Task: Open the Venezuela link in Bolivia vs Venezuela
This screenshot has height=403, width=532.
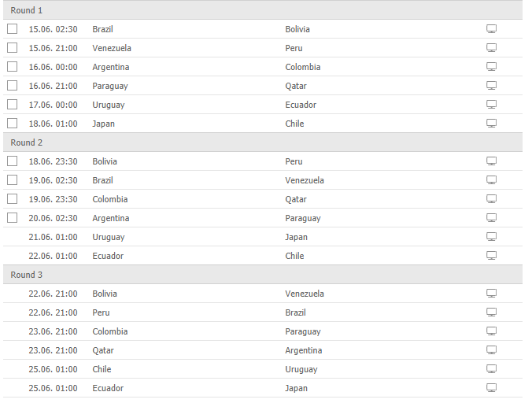Action: point(305,294)
